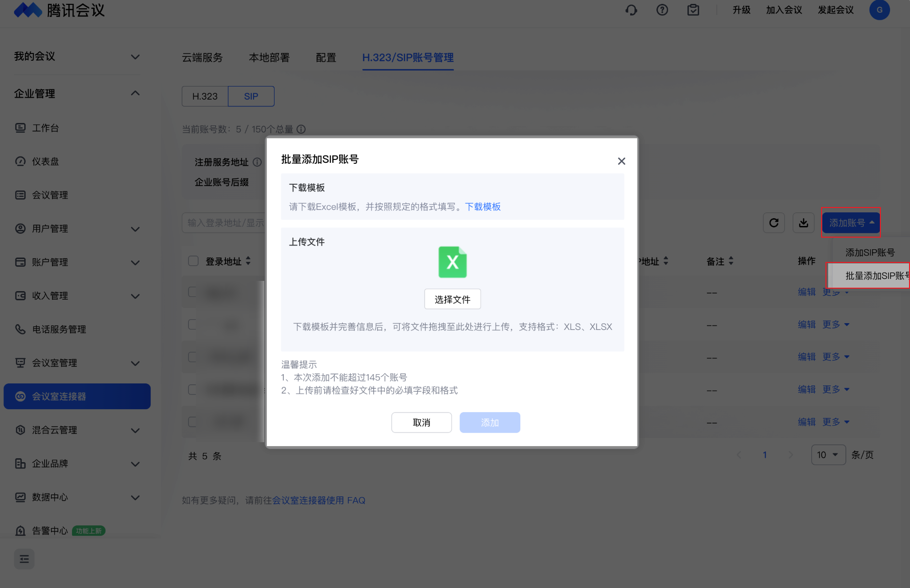The image size is (910, 588).
Task: Click 选择文件 button
Action: 452,299
